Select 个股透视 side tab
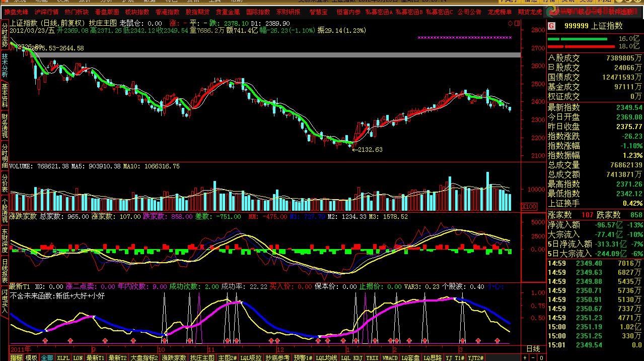 5,211
